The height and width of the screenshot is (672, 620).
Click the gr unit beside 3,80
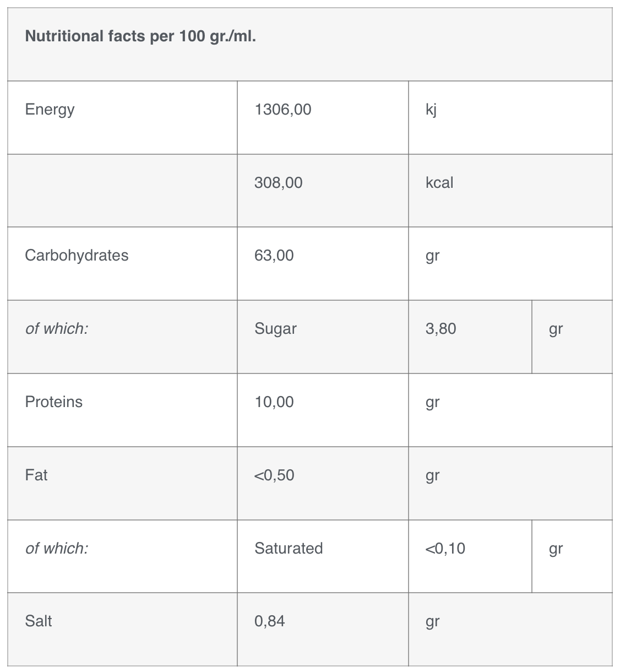pos(556,329)
